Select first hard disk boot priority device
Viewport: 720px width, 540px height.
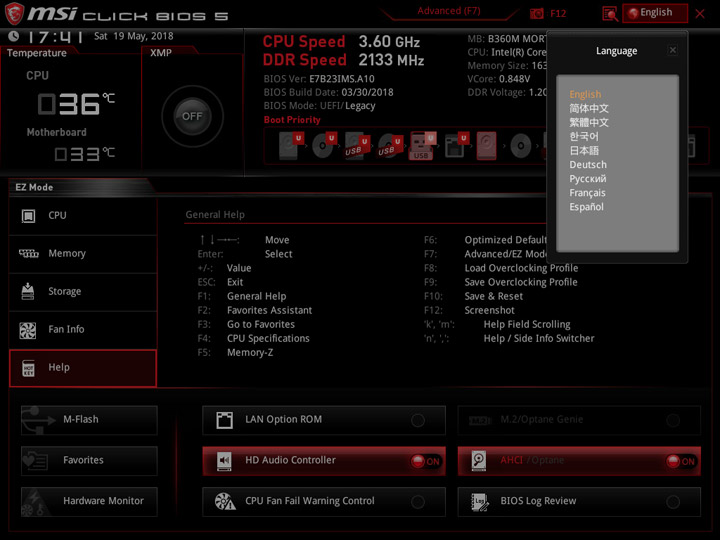[291, 145]
